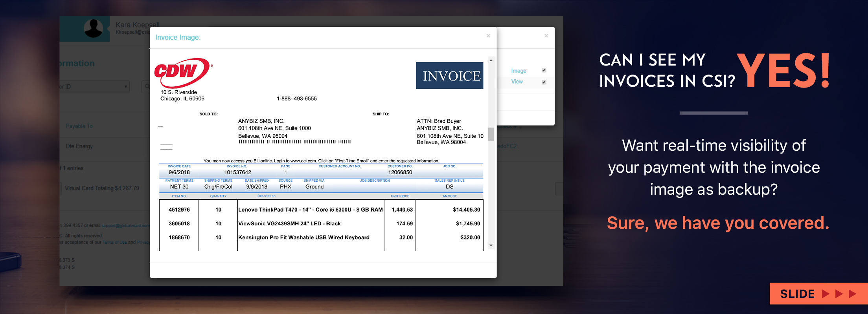The image size is (868, 314).
Task: Click the blue INVOICE badge
Action: pyautogui.click(x=449, y=75)
